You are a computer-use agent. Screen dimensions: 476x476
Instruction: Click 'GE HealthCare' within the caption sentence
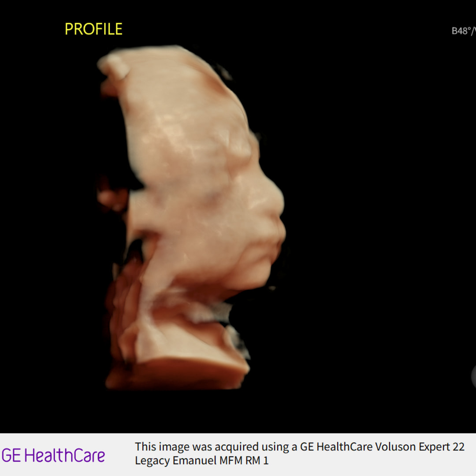[x=336, y=446]
